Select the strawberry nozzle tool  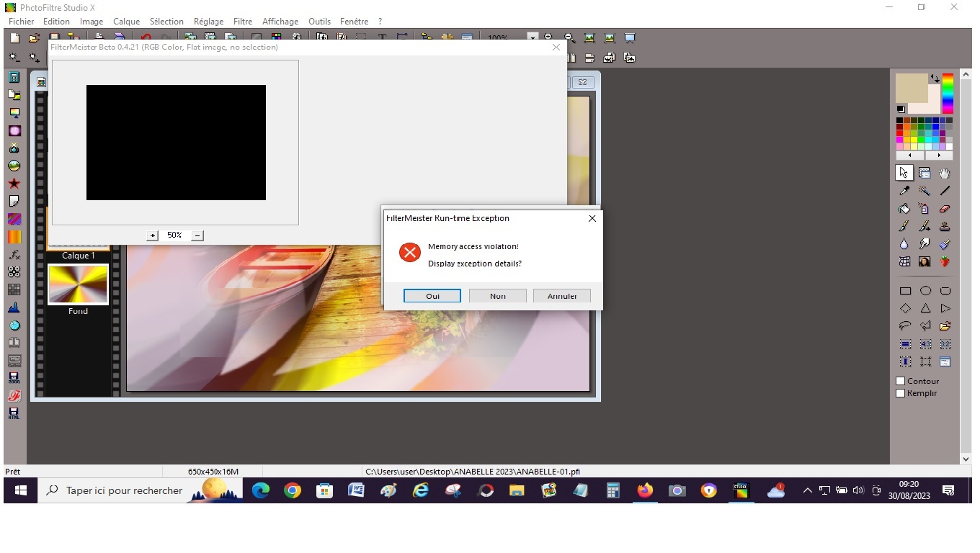(x=945, y=261)
